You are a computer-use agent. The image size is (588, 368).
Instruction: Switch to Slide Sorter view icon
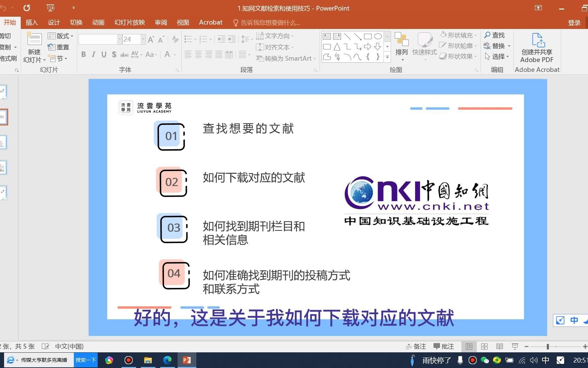[x=484, y=347]
